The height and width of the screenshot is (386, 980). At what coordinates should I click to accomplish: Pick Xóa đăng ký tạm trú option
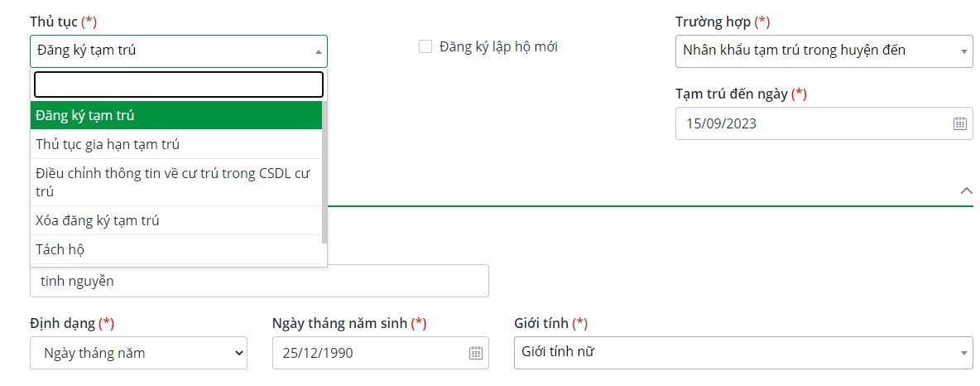click(x=176, y=220)
